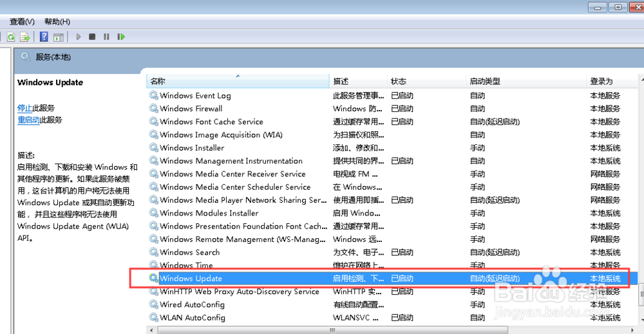Screen dimensions: 644x334
Task: Sort by the 登录为 column header
Action: click(612, 81)
